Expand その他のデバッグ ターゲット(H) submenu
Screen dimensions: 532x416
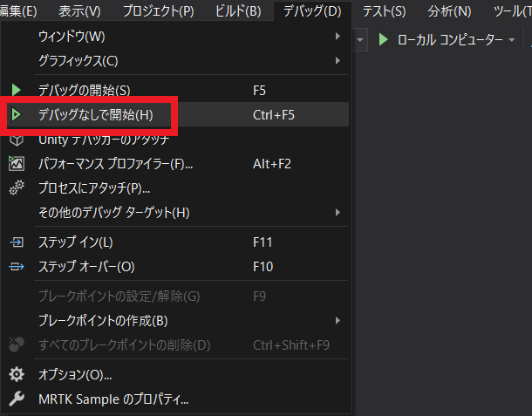pyautogui.click(x=176, y=213)
